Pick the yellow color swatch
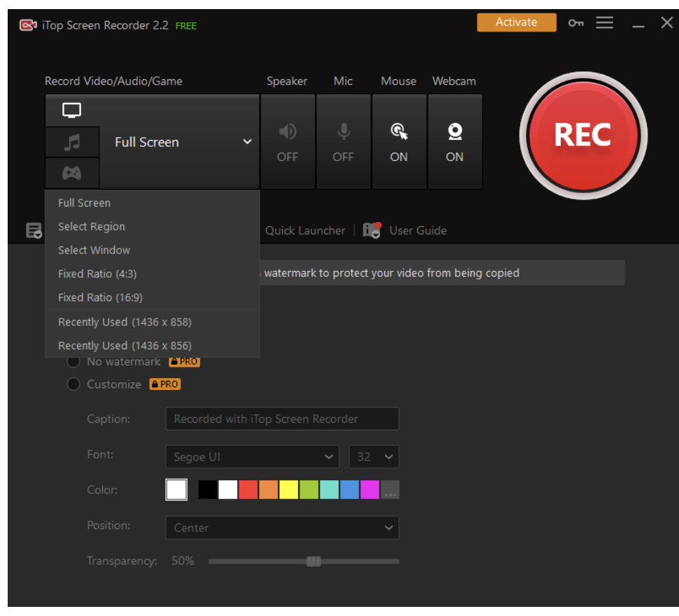Image resolution: width=679 pixels, height=616 pixels. click(289, 489)
